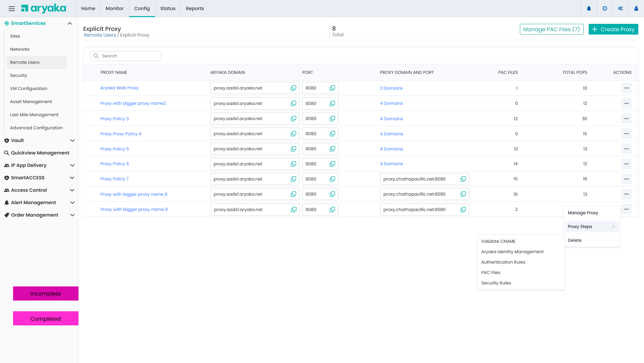Copy Aryaka Web Proxy domain
644x363 pixels.
tap(293, 88)
